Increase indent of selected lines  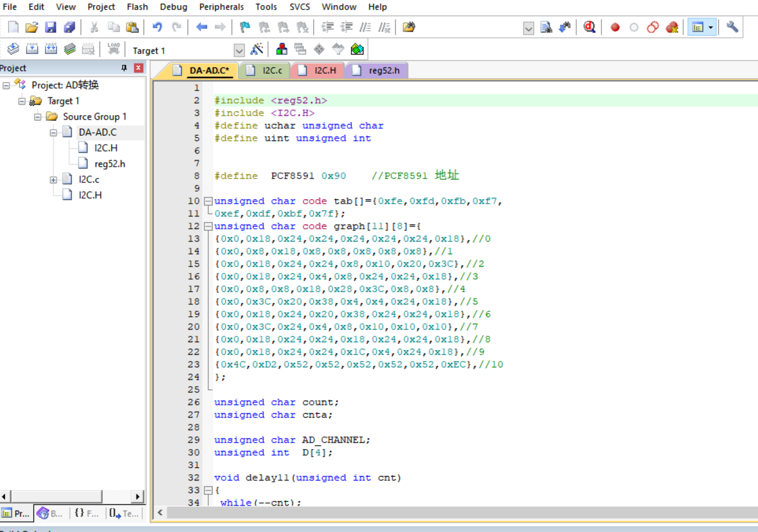[x=328, y=27]
